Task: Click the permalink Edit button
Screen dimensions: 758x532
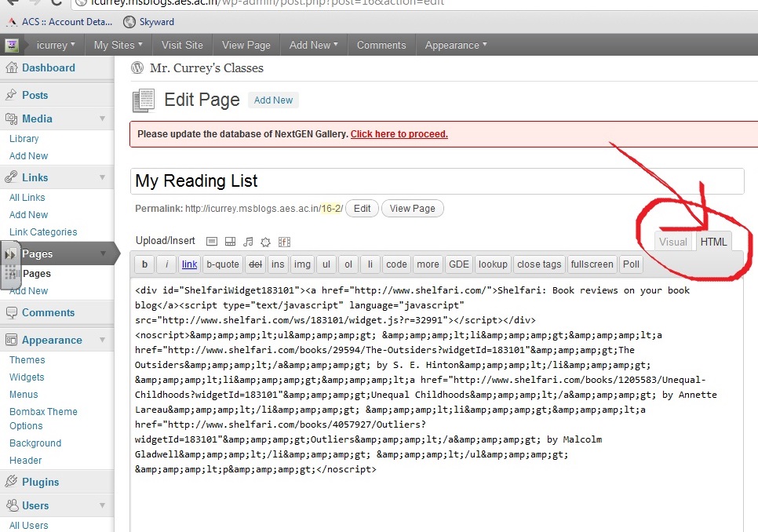Action: tap(362, 208)
